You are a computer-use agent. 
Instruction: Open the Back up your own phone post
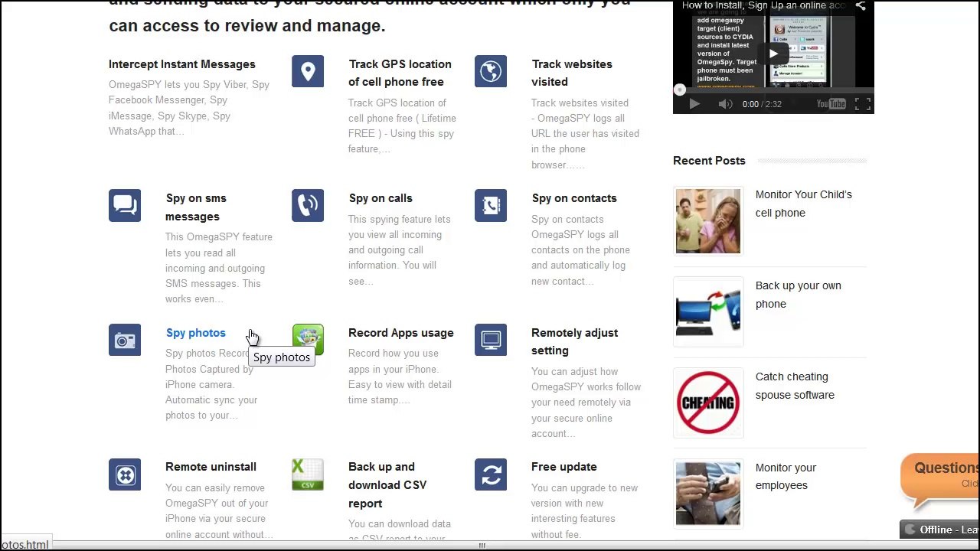pyautogui.click(x=799, y=295)
